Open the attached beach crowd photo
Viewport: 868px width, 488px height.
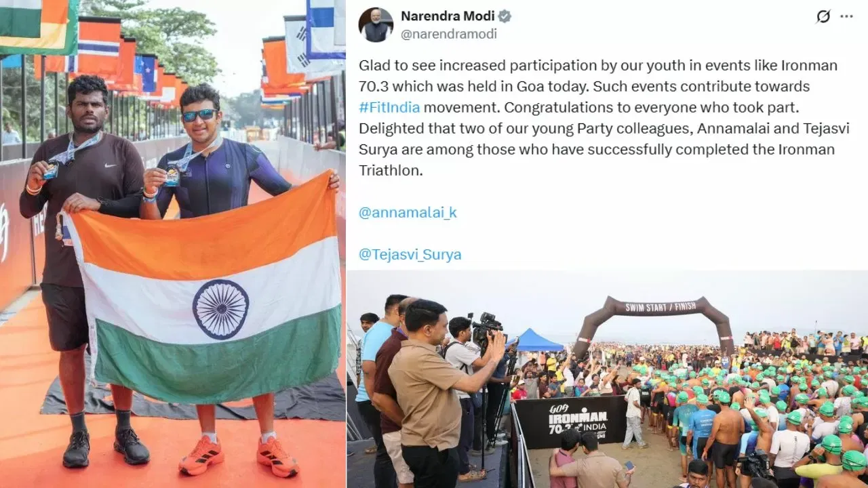point(607,379)
